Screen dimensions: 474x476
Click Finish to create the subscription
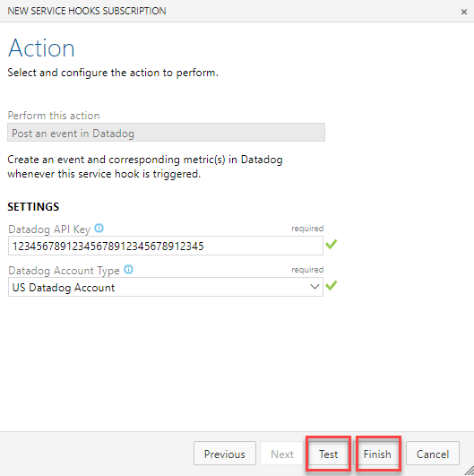coord(377,454)
